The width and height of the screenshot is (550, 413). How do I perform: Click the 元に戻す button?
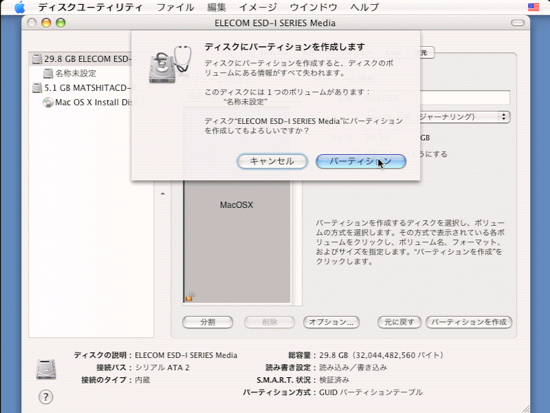[x=399, y=322]
